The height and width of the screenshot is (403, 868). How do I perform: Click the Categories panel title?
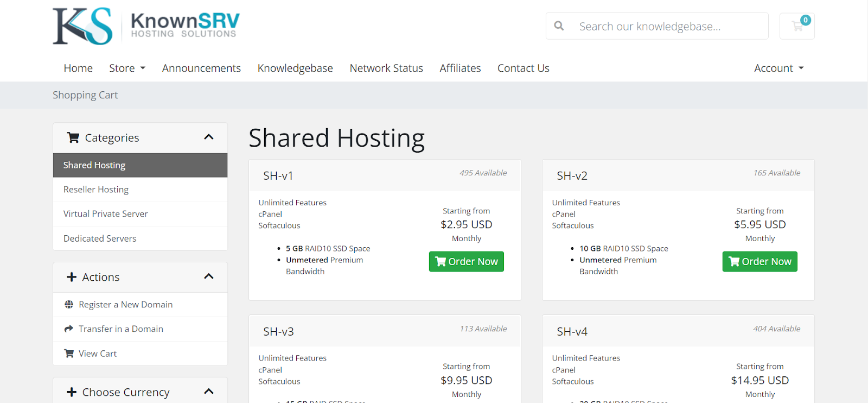[x=112, y=138]
